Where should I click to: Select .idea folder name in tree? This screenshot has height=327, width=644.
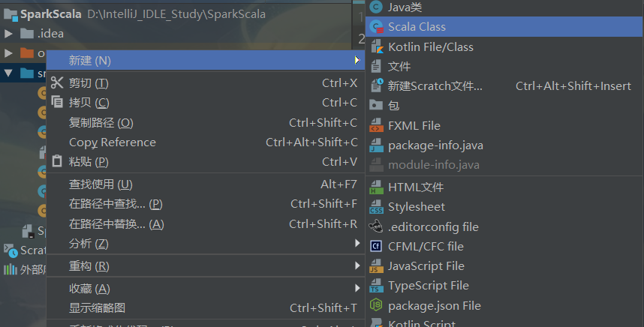pyautogui.click(x=50, y=34)
